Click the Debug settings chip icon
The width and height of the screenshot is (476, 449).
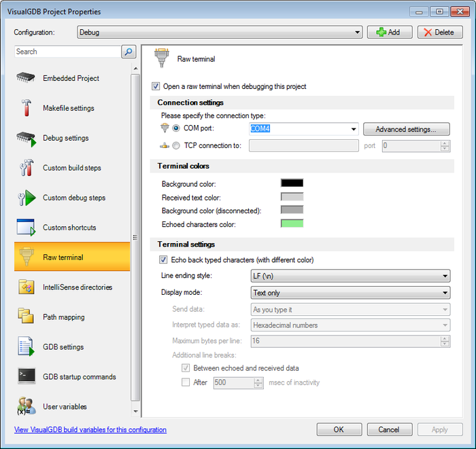tap(27, 139)
